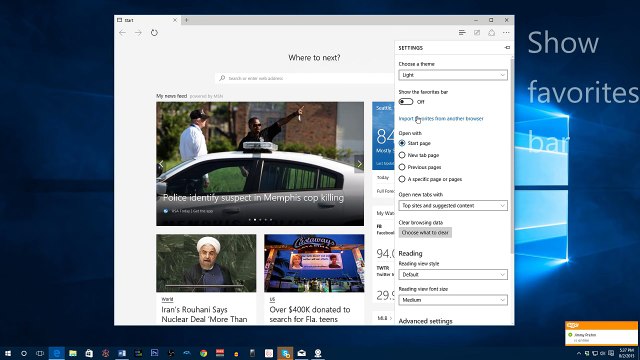640x360 pixels.
Task: Open the Windows Start menu
Action: pos(8,353)
